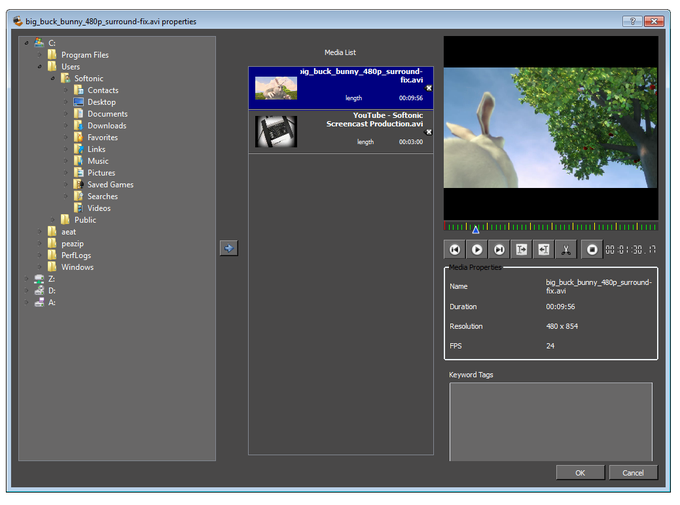
Task: Select the PerfLogs folder label
Action: click(76, 255)
